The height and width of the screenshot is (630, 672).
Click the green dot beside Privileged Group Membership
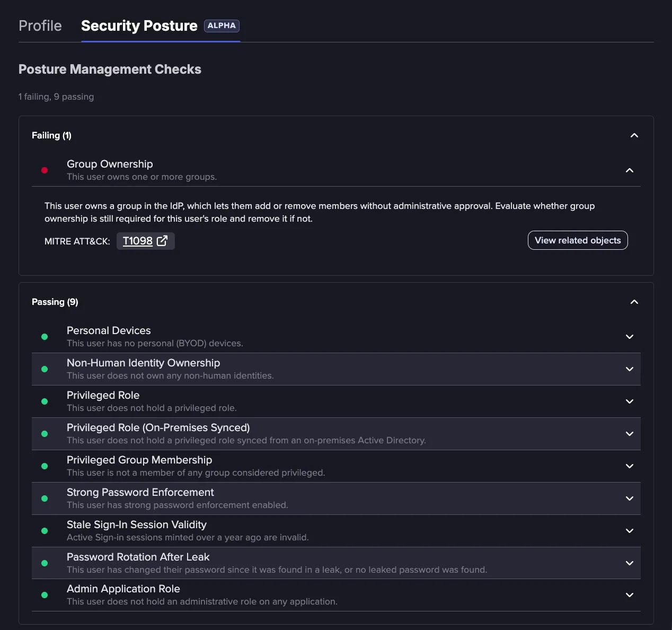(45, 466)
